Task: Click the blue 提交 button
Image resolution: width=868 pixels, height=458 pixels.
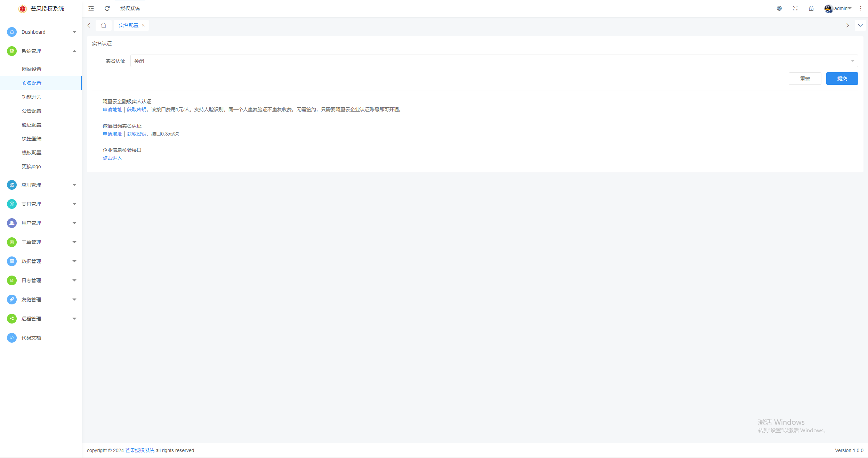Action: (842, 79)
